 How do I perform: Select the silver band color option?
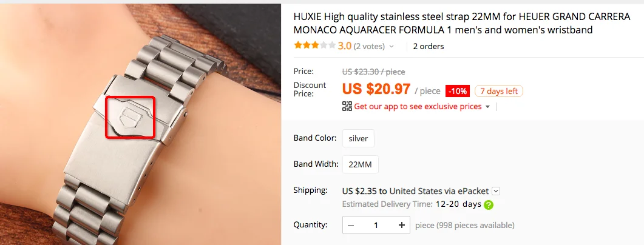pyautogui.click(x=358, y=139)
